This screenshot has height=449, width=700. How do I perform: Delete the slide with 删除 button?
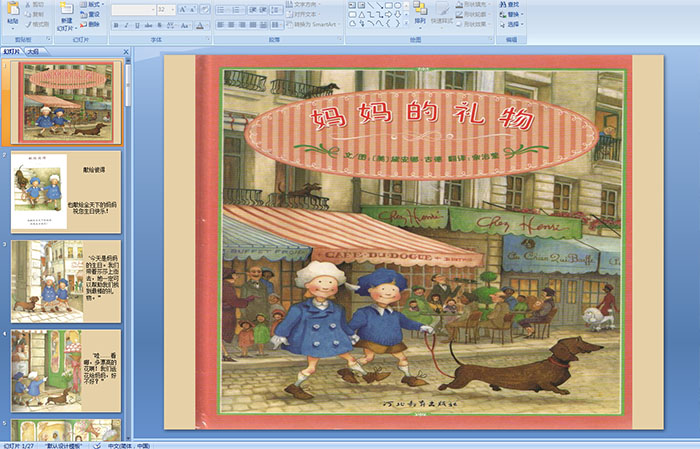pyautogui.click(x=89, y=24)
